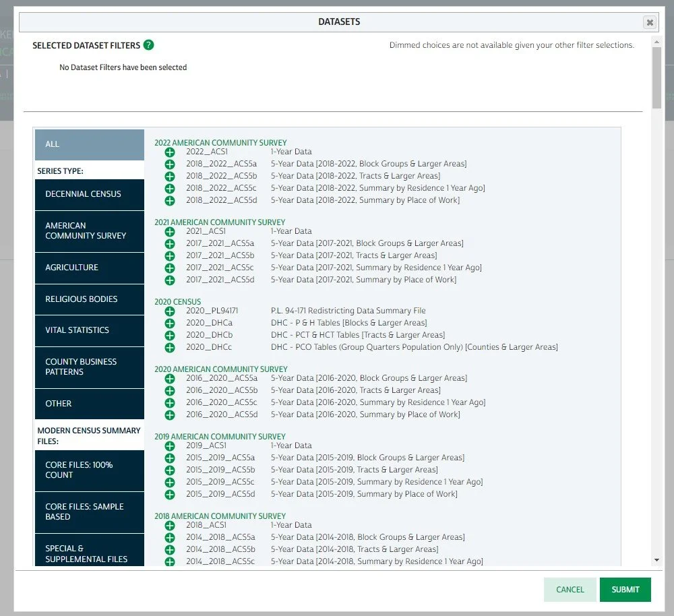The height and width of the screenshot is (616, 674).
Task: Click the 2021 American Community Survey heading
Action: pyautogui.click(x=220, y=222)
